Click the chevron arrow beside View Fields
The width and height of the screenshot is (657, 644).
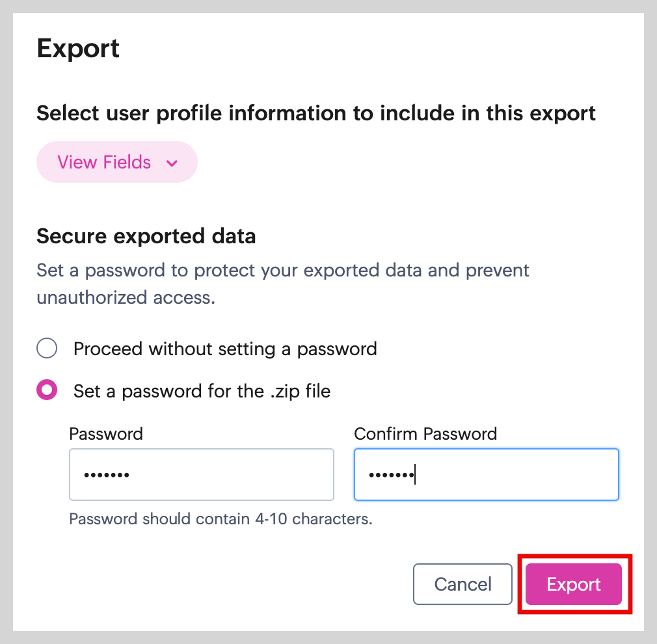[x=172, y=163]
